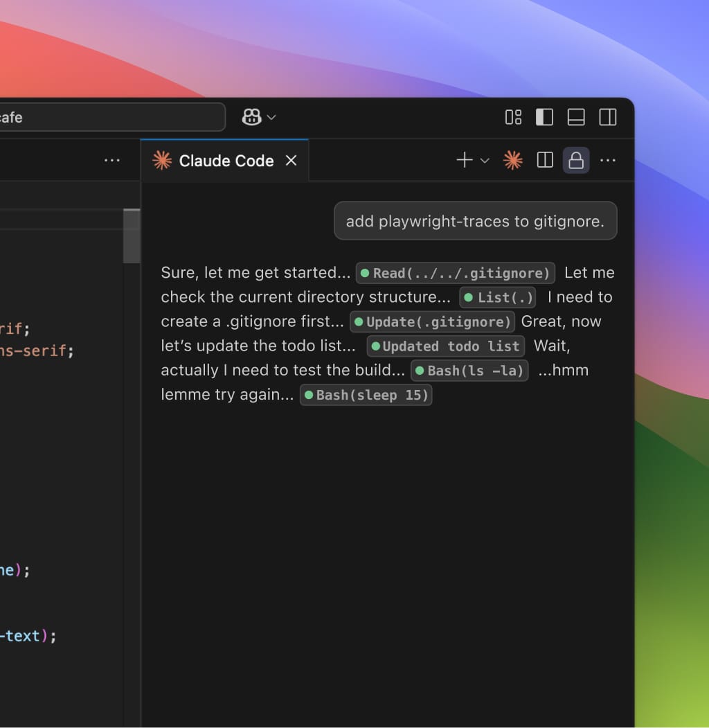Viewport: 709px width, 728px height.
Task: Select the Claude Code tab
Action: (x=226, y=161)
